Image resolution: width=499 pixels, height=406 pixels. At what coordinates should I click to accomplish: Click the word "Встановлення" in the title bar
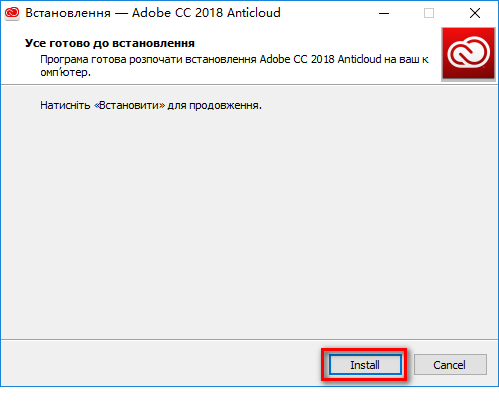(x=68, y=13)
